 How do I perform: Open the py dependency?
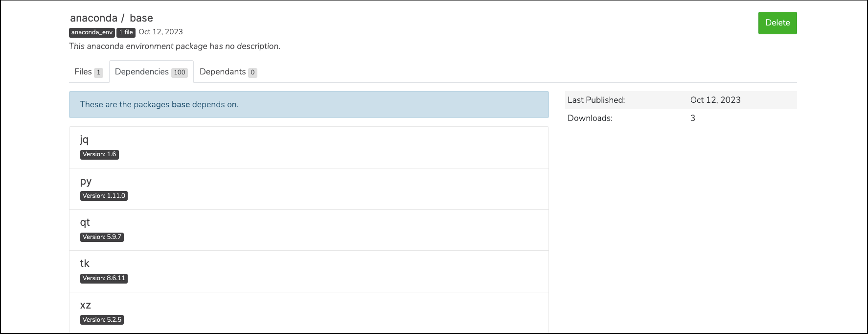tap(86, 181)
